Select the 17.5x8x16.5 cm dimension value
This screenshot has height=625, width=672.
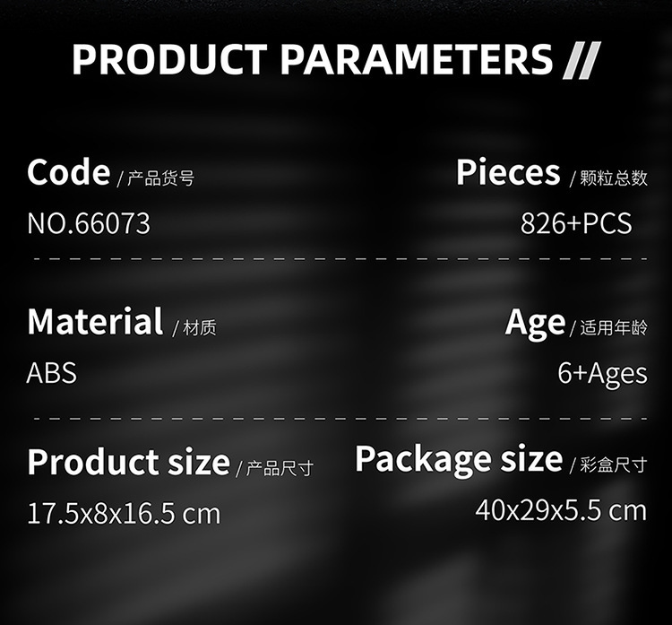[124, 514]
